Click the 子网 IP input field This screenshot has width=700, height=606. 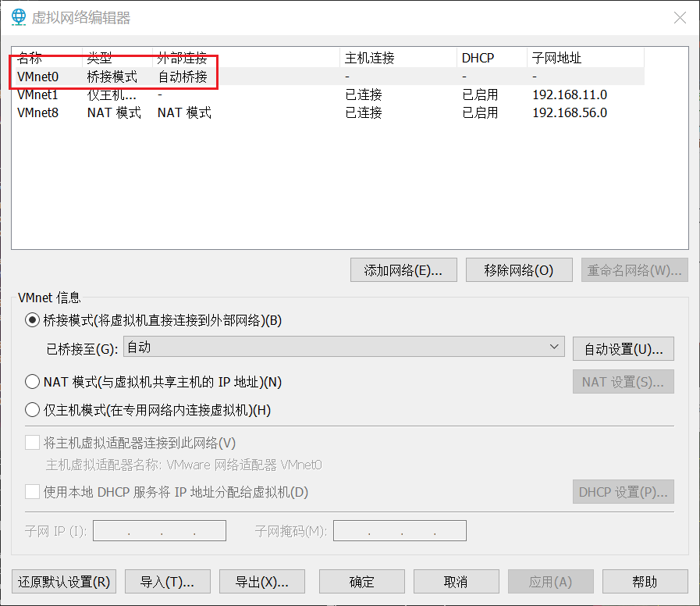pyautogui.click(x=159, y=530)
